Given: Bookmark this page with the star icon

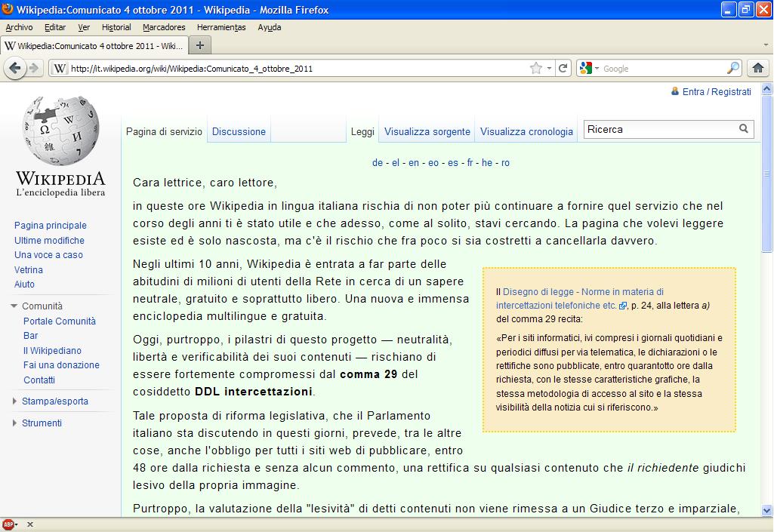Looking at the screenshot, I should coord(536,68).
